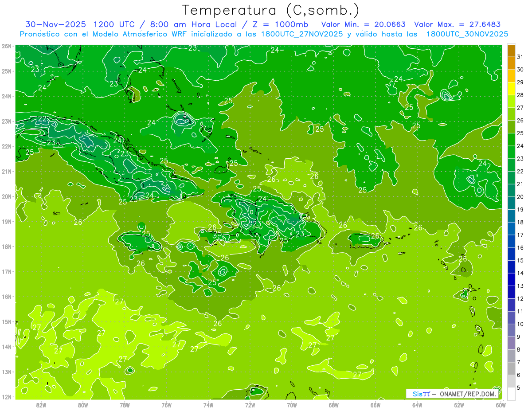Click the 66W longitude axis label
Image resolution: width=532 pixels, height=411 pixels.
376,404
